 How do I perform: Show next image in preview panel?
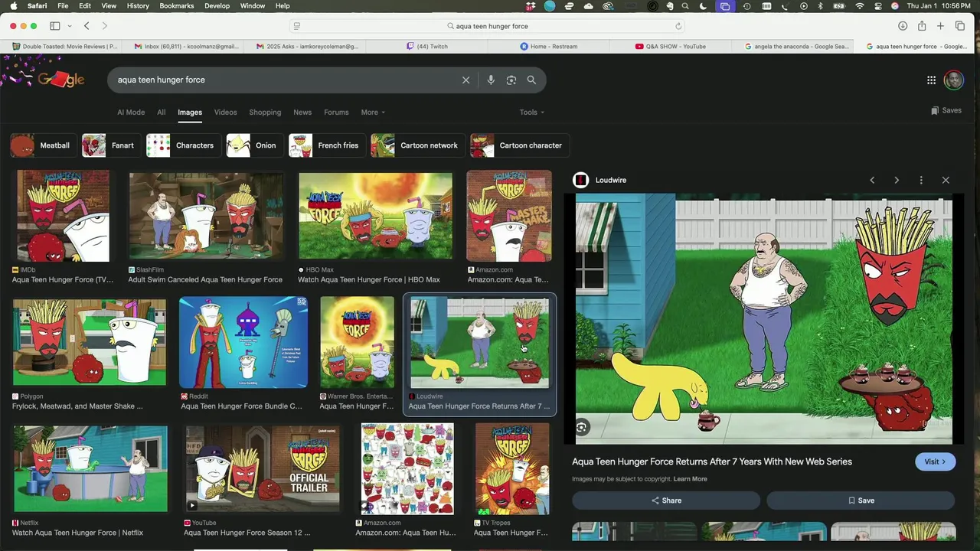897,180
